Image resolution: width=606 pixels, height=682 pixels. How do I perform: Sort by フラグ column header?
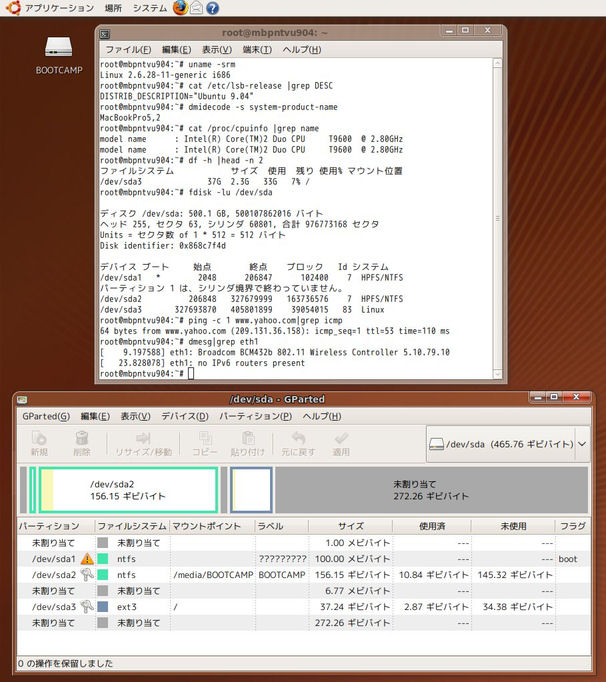(573, 526)
